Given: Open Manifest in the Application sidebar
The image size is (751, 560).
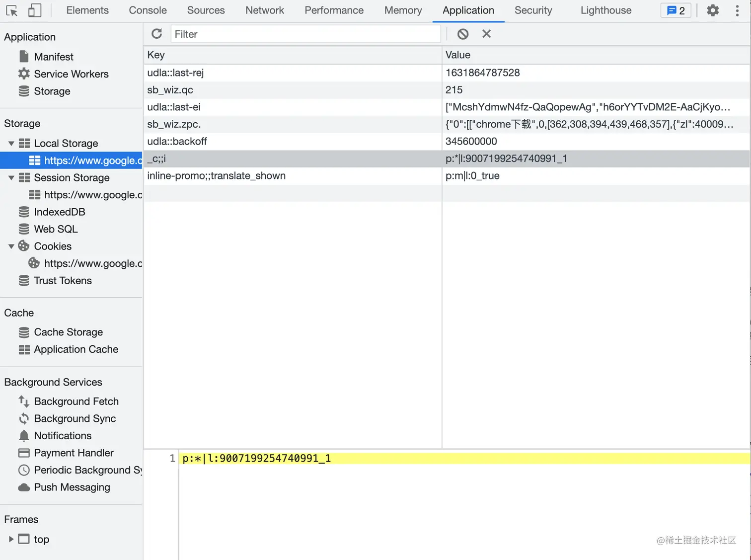Looking at the screenshot, I should (x=54, y=57).
